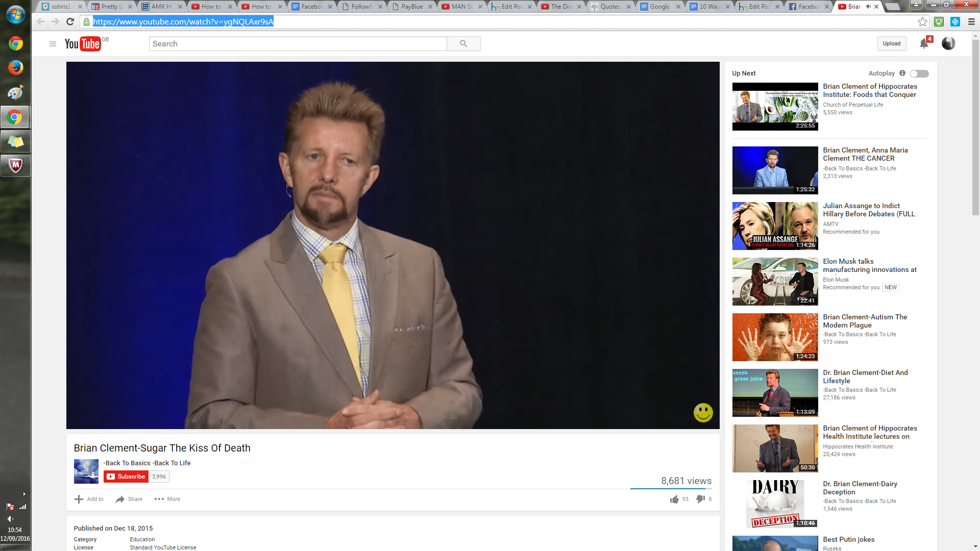Open Best Putin jokes video title
Screen dimensions: 980x551
(x=848, y=539)
